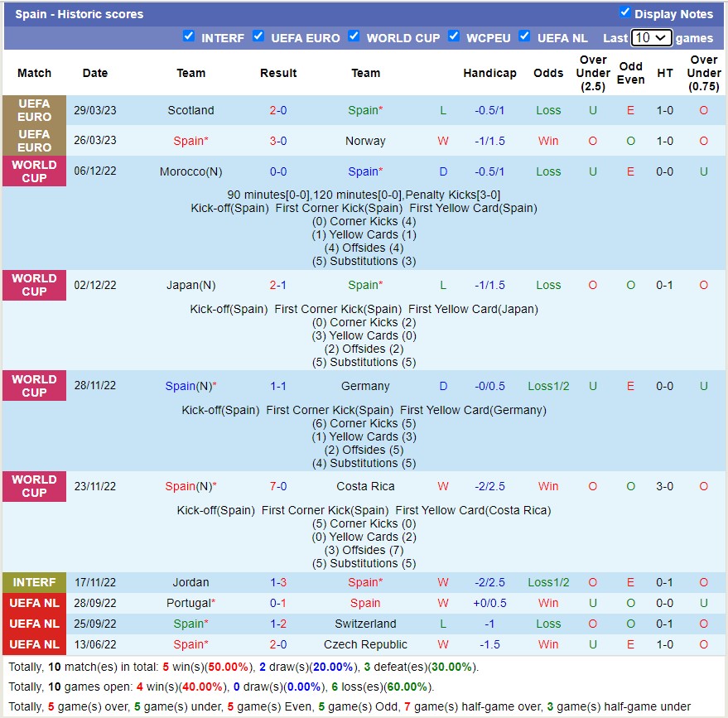Image resolution: width=728 pixels, height=718 pixels.
Task: Click the Handicap column header
Action: [489, 73]
